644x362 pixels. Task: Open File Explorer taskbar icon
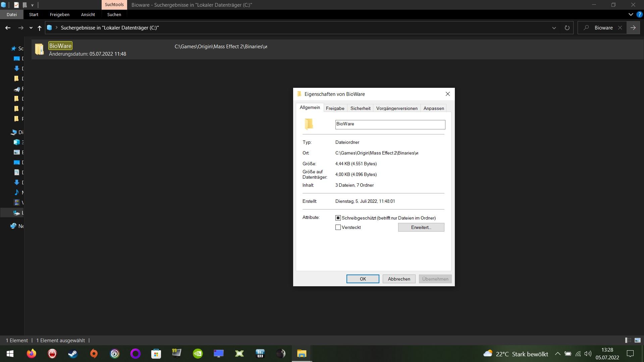(302, 354)
